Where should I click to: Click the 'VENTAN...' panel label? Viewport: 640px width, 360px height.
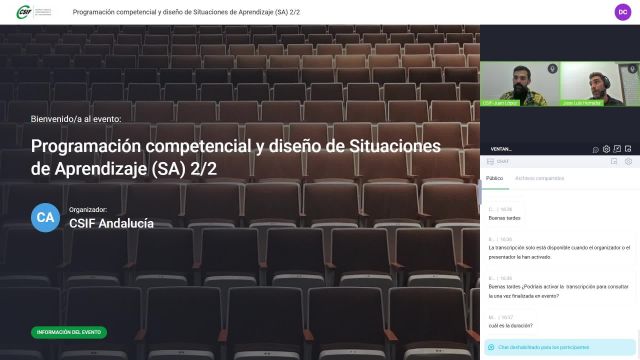[x=501, y=149]
